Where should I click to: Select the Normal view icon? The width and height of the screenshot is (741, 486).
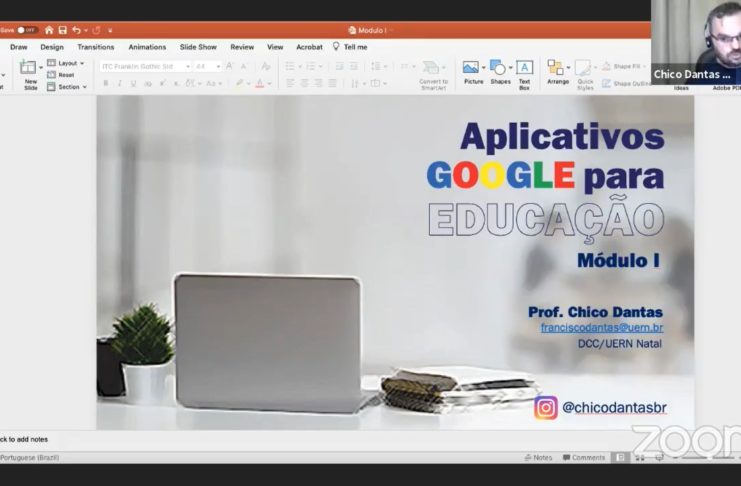coord(620,457)
